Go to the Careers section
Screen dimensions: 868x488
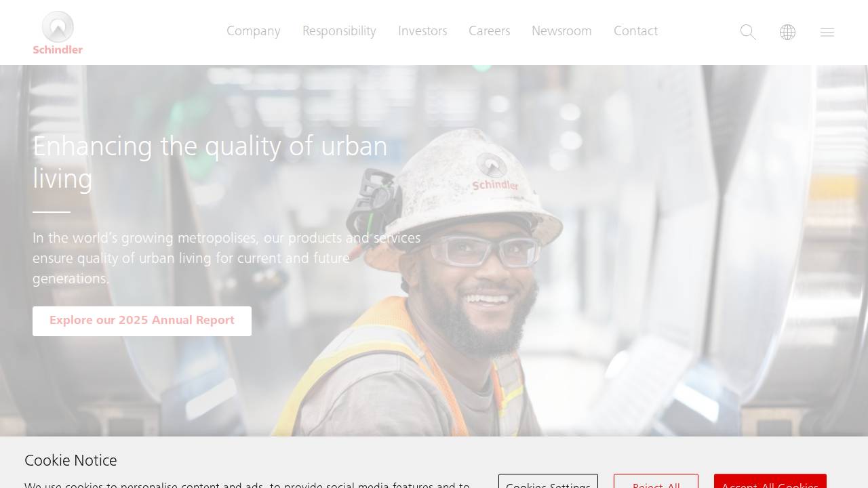click(489, 31)
